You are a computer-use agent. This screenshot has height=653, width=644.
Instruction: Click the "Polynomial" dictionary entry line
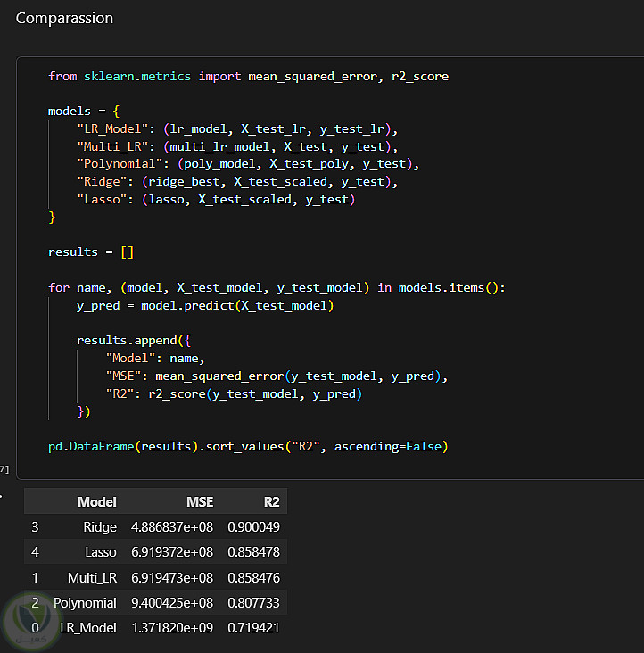(248, 164)
